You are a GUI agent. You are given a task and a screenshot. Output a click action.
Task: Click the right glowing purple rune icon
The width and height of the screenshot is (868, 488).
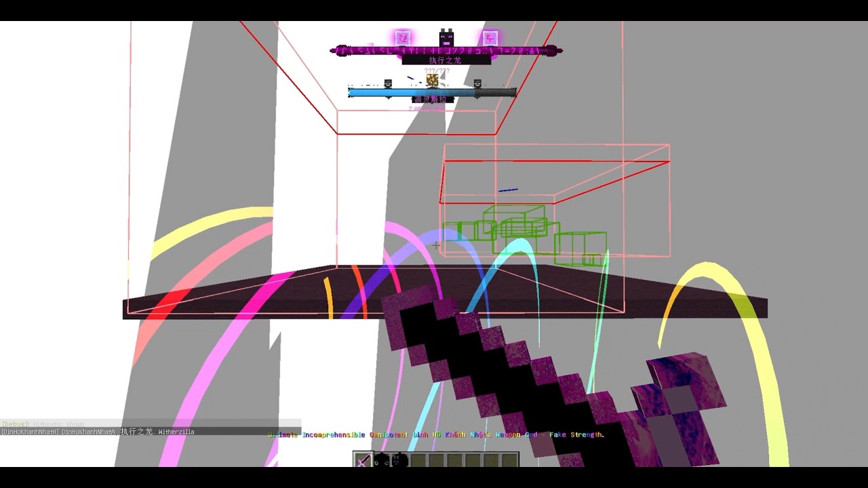click(x=490, y=37)
